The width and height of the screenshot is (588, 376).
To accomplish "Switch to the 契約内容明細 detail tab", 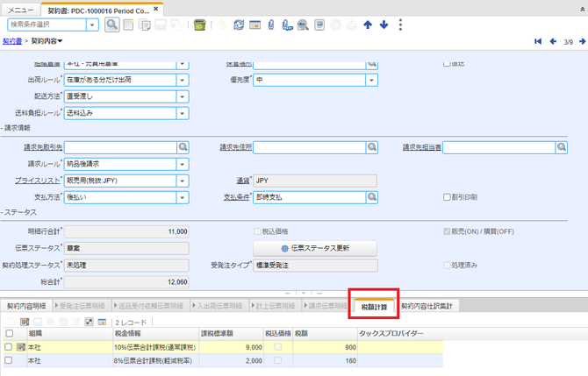I will [x=26, y=306].
